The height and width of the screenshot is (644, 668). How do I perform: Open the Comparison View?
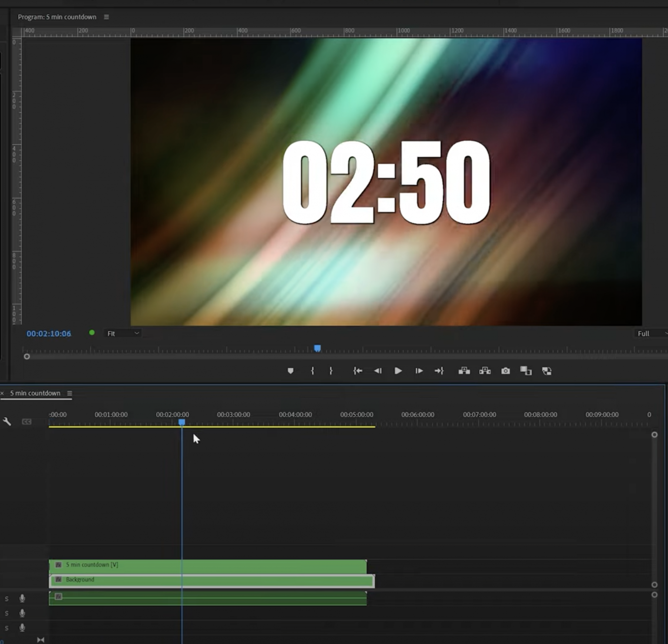click(x=526, y=371)
